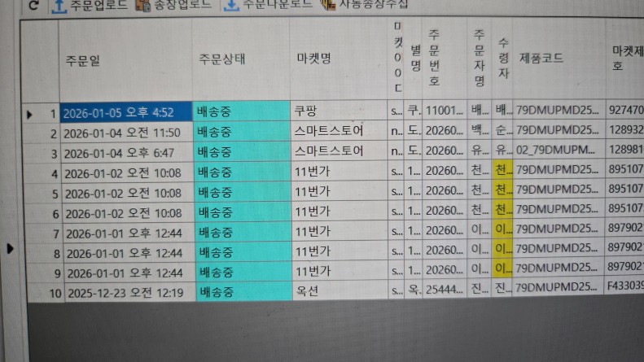The width and height of the screenshot is (644, 362).
Task: Click the order number cell 11001...
Action: [445, 111]
